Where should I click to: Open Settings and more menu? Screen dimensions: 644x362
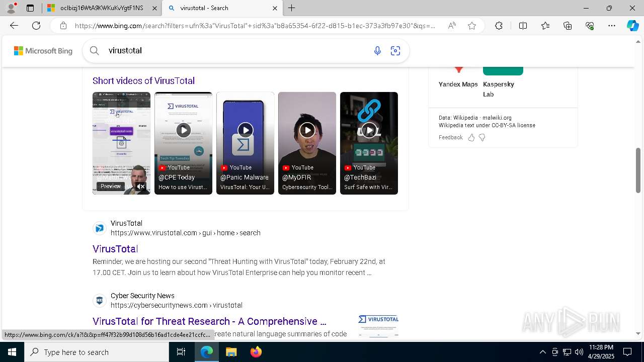pyautogui.click(x=612, y=26)
